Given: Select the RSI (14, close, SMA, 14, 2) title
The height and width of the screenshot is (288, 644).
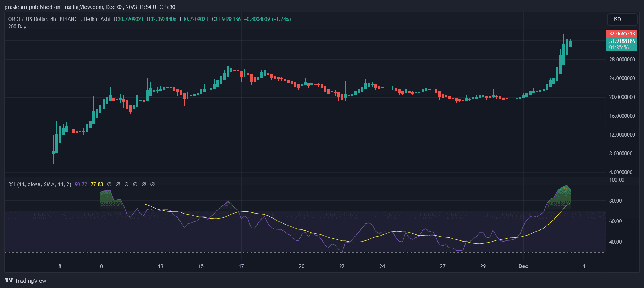Looking at the screenshot, I should [39, 184].
